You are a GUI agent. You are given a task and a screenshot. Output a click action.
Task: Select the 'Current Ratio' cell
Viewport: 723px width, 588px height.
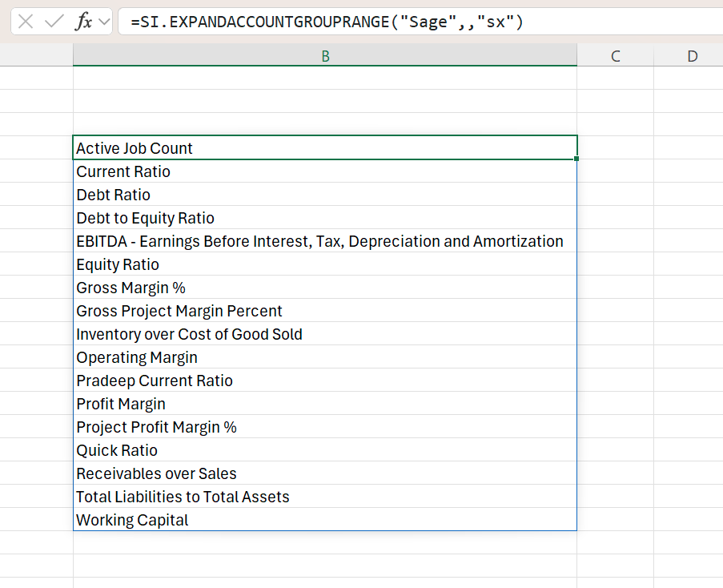325,171
